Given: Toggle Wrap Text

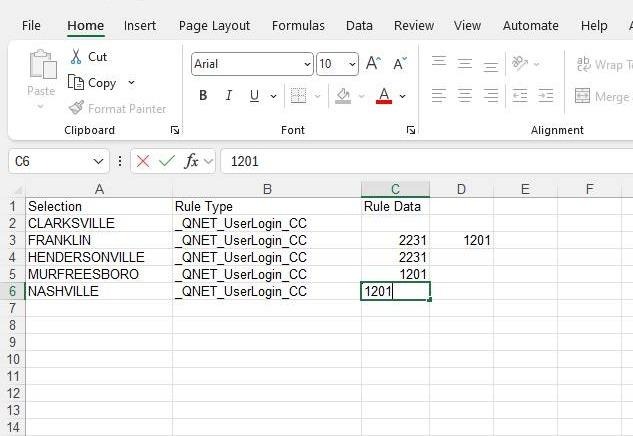Looking at the screenshot, I should (x=604, y=64).
